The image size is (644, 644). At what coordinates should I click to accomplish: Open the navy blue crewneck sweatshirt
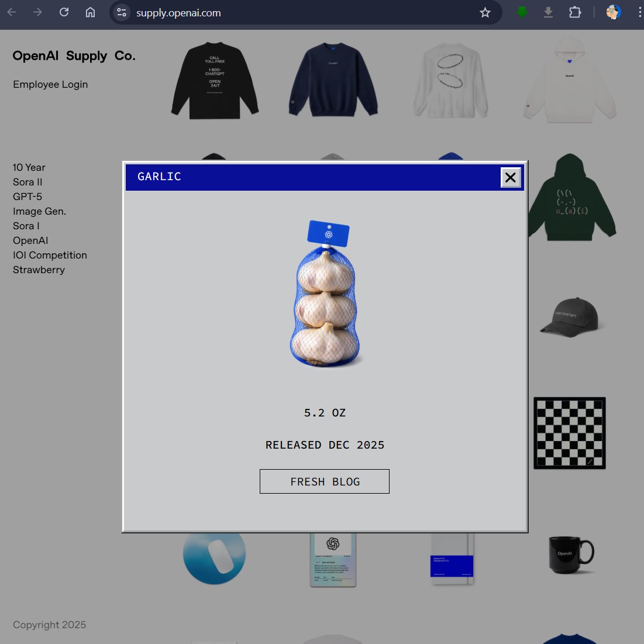pos(333,80)
